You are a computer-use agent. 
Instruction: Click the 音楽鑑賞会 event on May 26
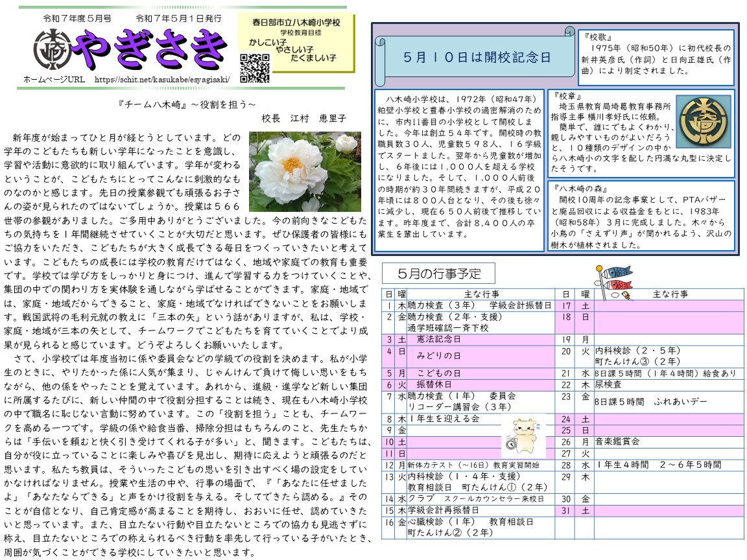[617, 441]
